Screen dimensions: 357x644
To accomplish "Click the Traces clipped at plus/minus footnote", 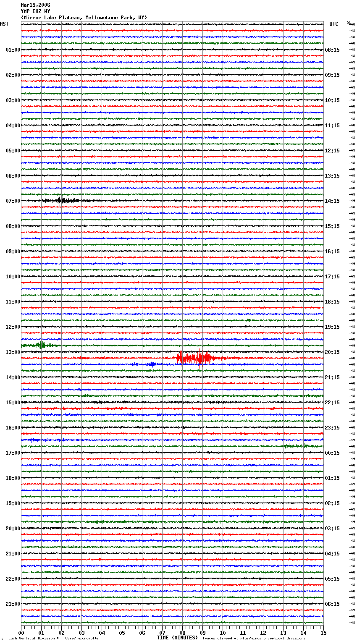I will click(254, 638).
